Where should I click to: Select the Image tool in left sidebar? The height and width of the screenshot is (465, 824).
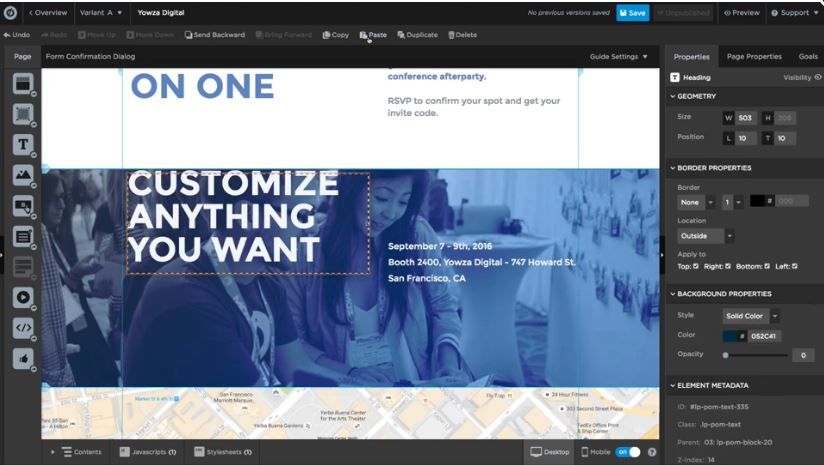click(x=23, y=175)
